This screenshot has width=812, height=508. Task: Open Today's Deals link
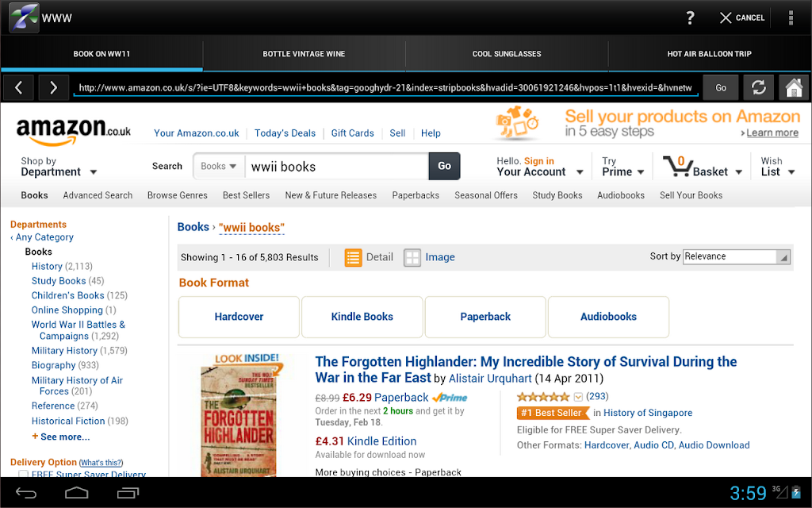[x=285, y=133]
